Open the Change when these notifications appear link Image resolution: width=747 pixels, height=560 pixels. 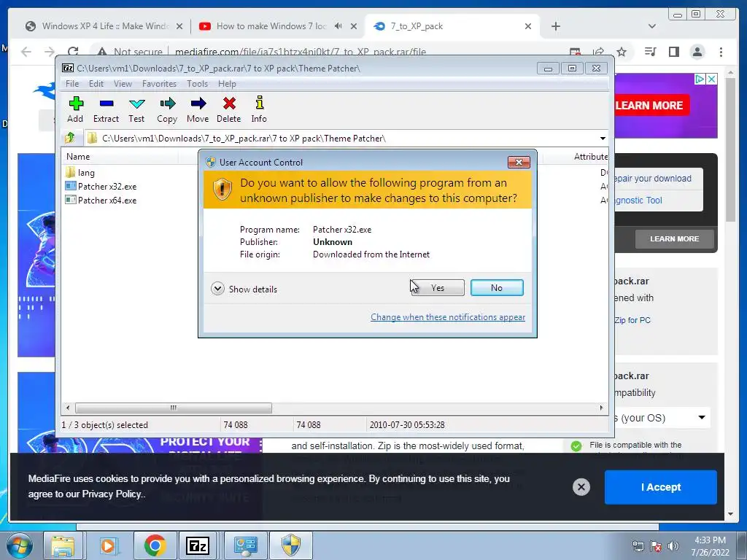coord(448,317)
